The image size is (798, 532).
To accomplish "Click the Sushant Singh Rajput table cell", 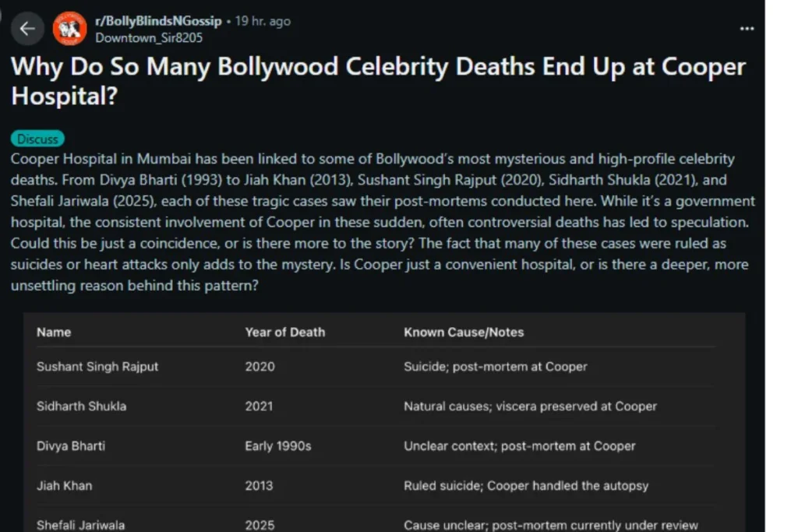I will tap(97, 366).
